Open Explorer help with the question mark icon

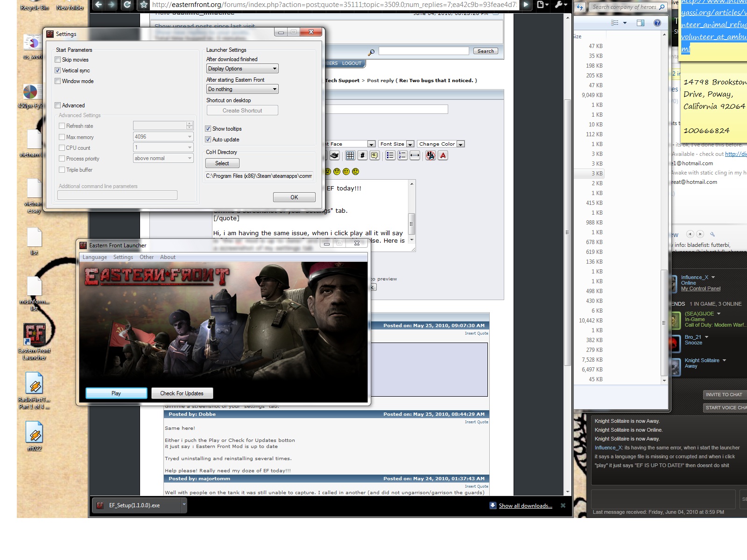657,23
